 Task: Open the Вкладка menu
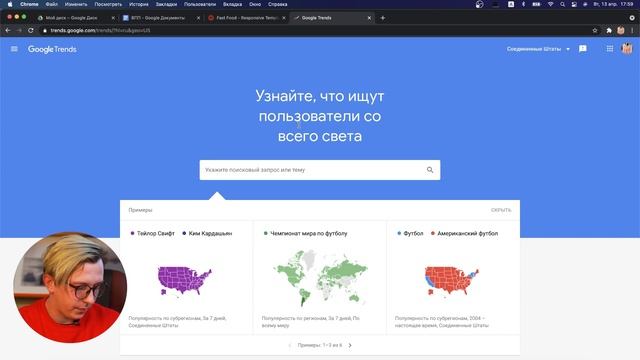tap(233, 4)
